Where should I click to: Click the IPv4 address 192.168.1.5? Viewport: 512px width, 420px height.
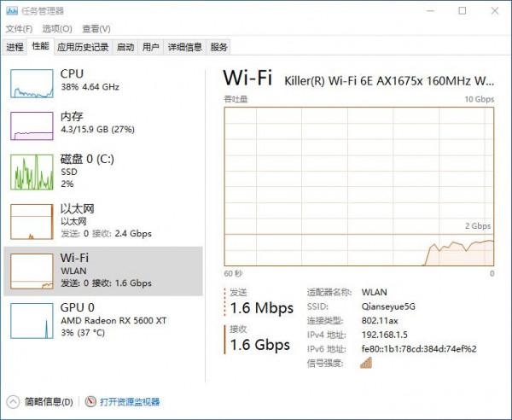pyautogui.click(x=385, y=335)
